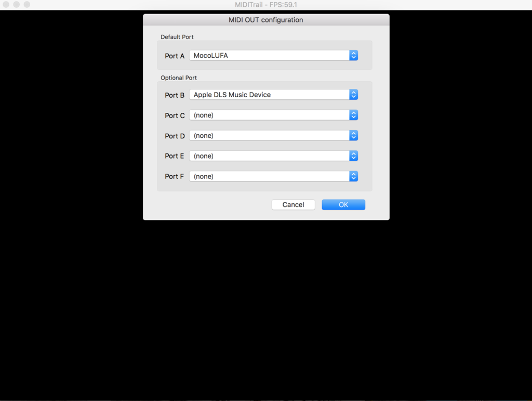
Task: Click the MIDITrail window title bar text
Action: coord(266,5)
